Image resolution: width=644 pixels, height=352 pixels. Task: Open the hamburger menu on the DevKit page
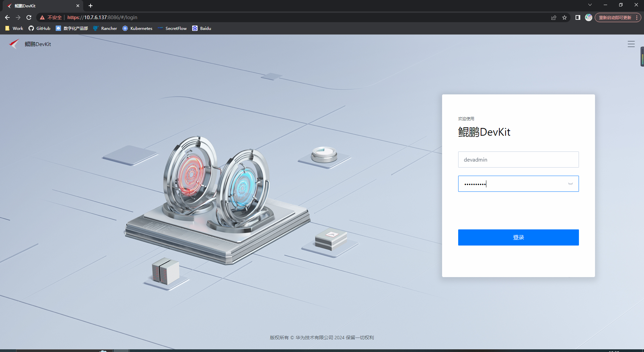tap(631, 44)
